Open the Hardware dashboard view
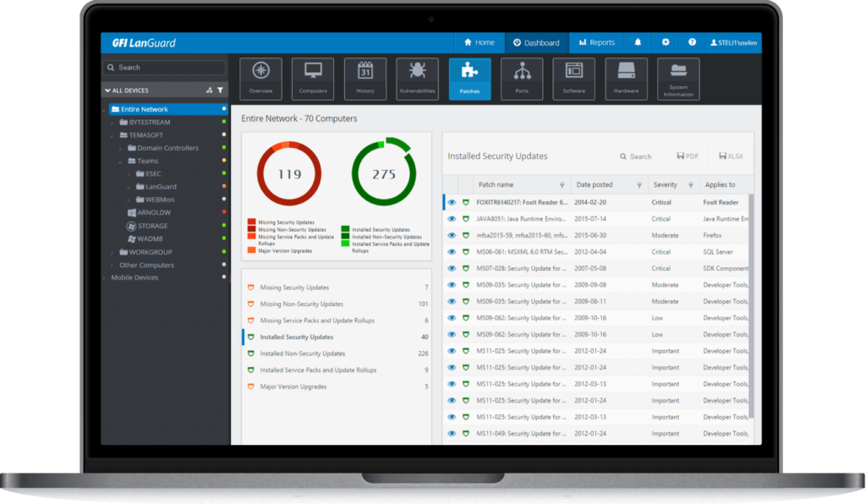 pos(626,78)
